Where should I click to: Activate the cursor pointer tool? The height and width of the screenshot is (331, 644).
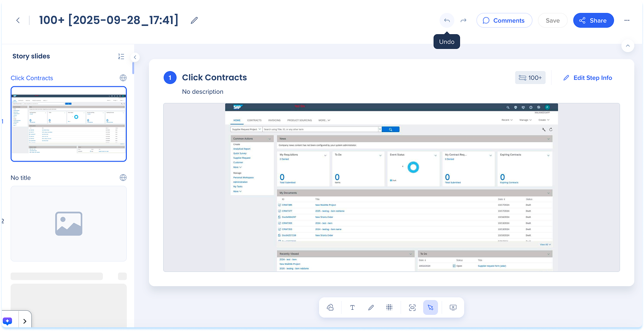click(431, 307)
